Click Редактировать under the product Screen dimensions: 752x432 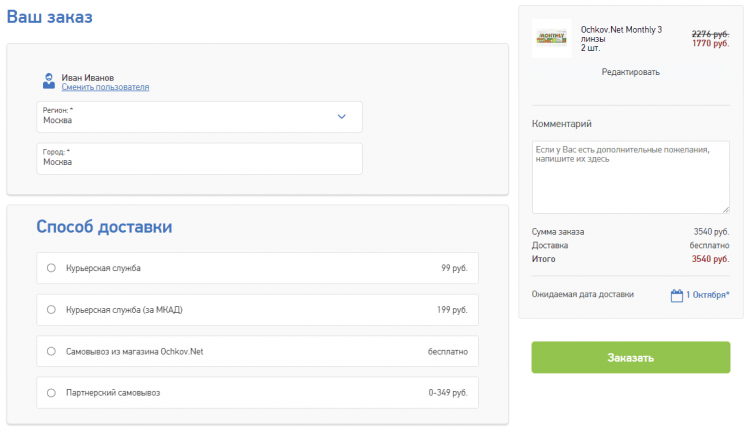(630, 72)
